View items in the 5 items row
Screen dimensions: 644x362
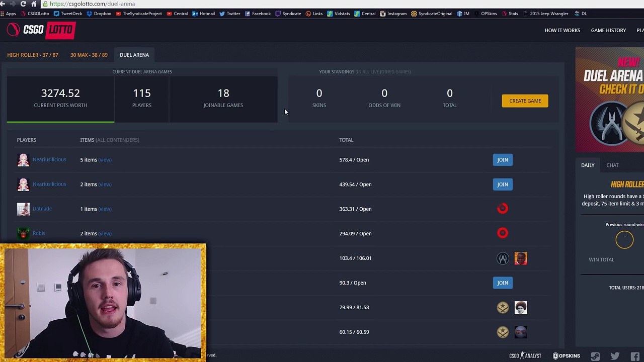(105, 160)
